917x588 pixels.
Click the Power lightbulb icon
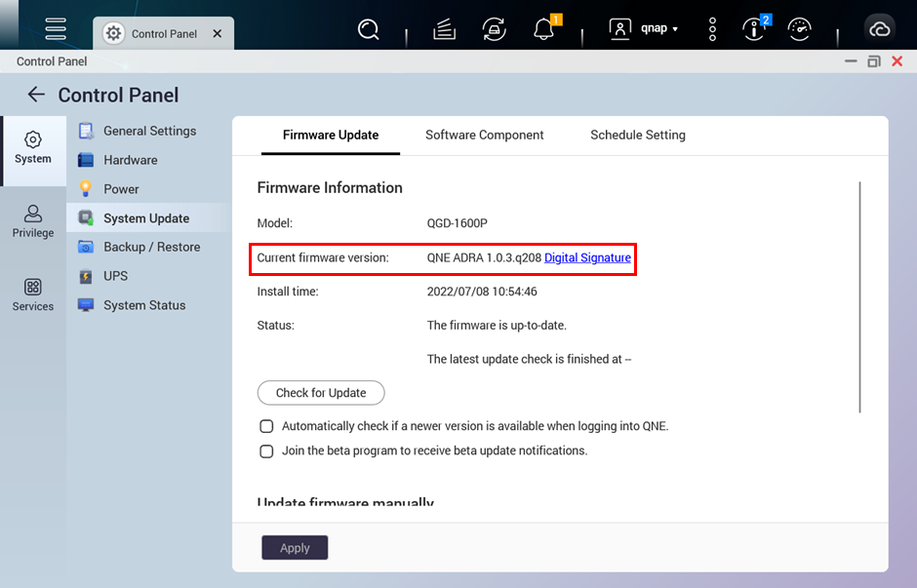(x=86, y=188)
